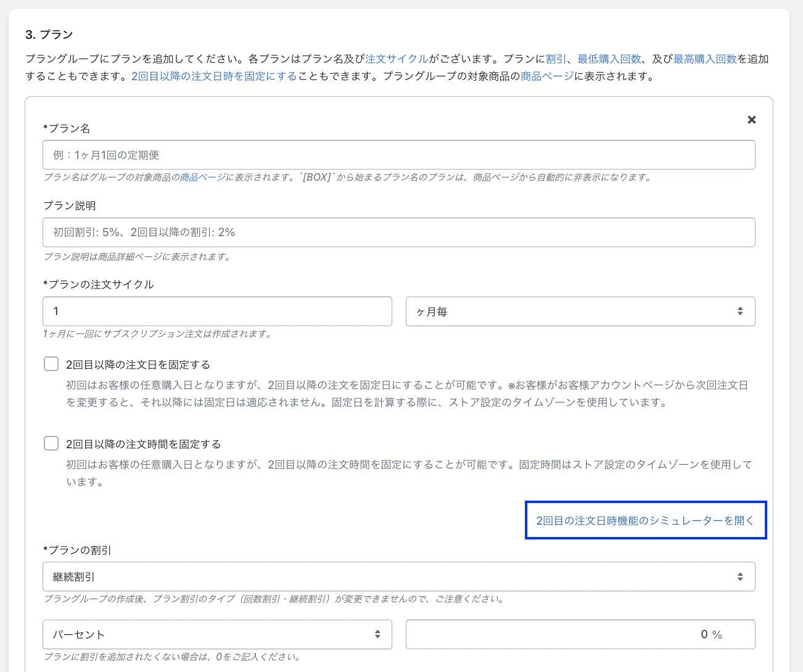
Task: Follow the 商品ページ link in the intro paragraph
Action: coord(547,76)
